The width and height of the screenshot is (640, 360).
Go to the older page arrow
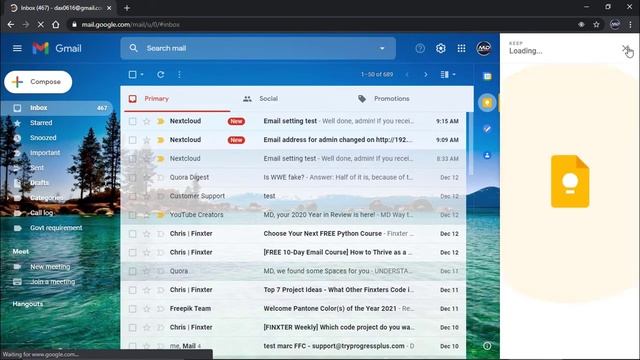point(426,74)
